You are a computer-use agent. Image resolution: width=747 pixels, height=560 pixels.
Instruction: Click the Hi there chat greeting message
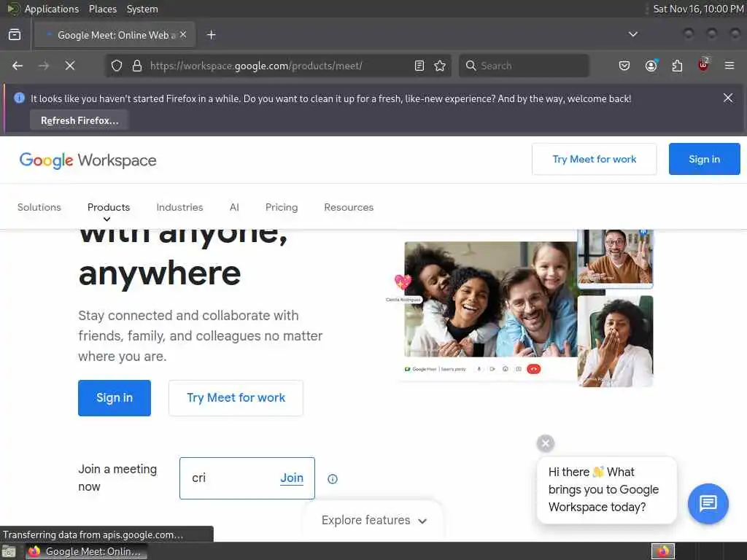click(x=606, y=489)
